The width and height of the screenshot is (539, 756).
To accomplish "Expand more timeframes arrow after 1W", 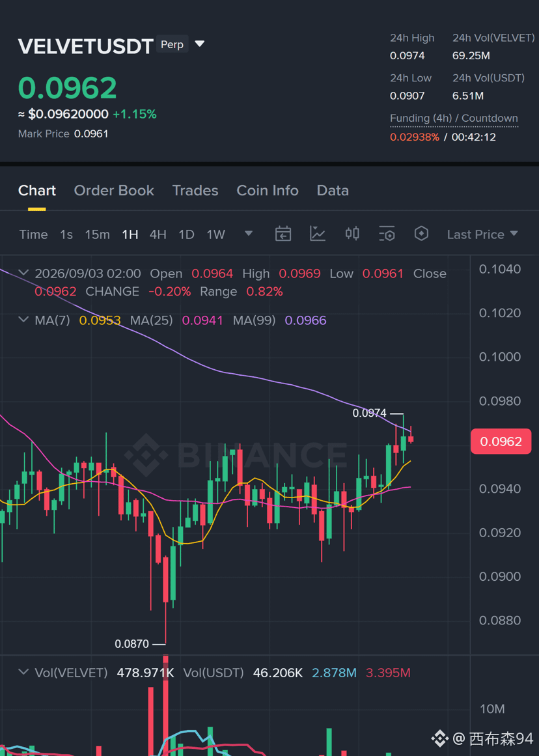I will click(x=248, y=234).
